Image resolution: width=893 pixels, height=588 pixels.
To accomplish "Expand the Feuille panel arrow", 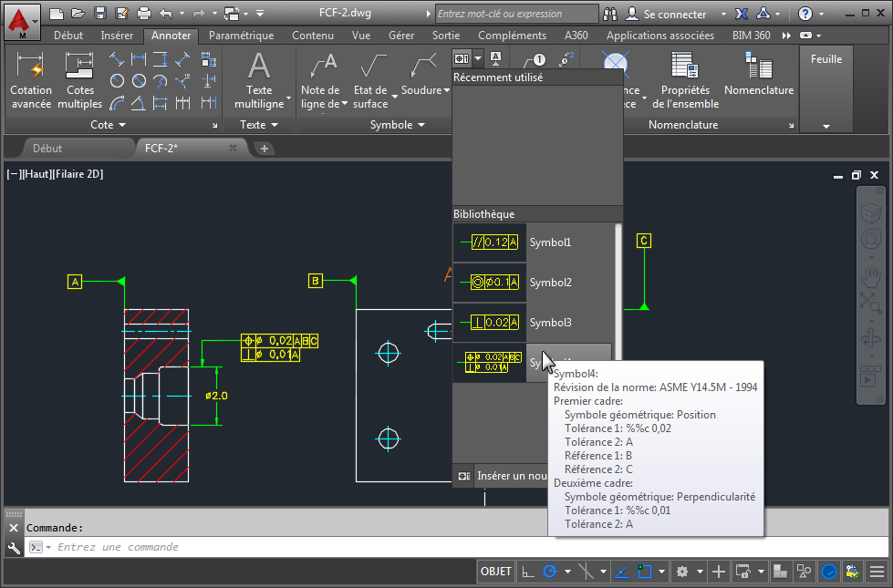I will 826,127.
